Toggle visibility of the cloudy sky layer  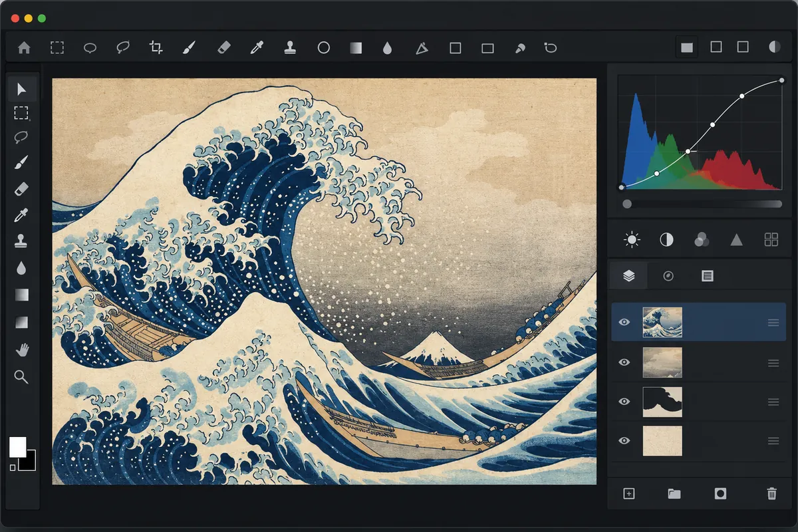click(x=624, y=362)
